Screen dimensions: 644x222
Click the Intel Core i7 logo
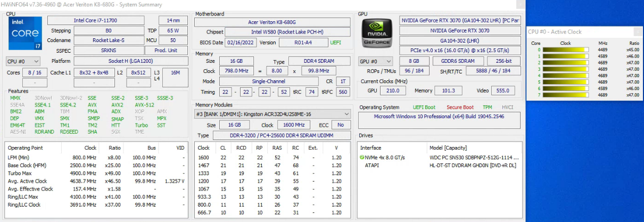[25, 34]
